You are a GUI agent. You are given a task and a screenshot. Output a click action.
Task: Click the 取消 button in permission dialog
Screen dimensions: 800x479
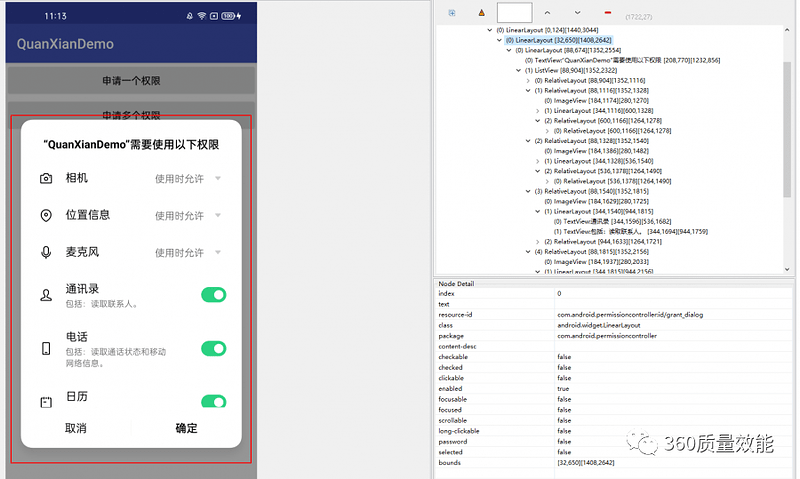click(x=76, y=428)
